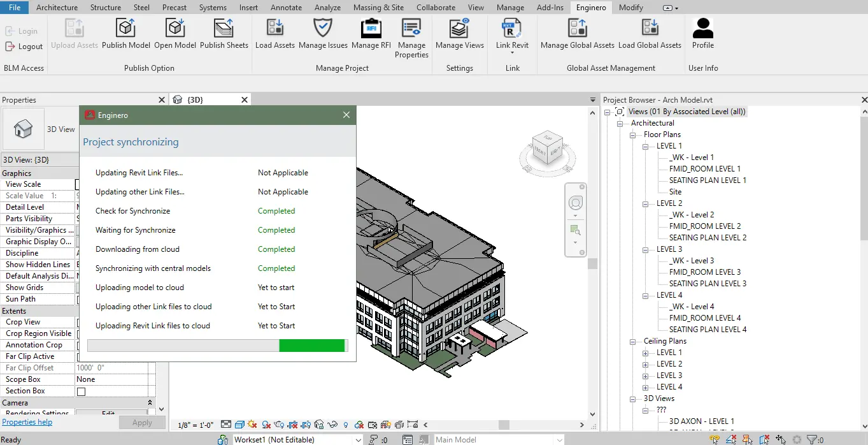Select the 3D AXON - LEVEL 1 view
The height and width of the screenshot is (445, 868).
[x=701, y=421]
